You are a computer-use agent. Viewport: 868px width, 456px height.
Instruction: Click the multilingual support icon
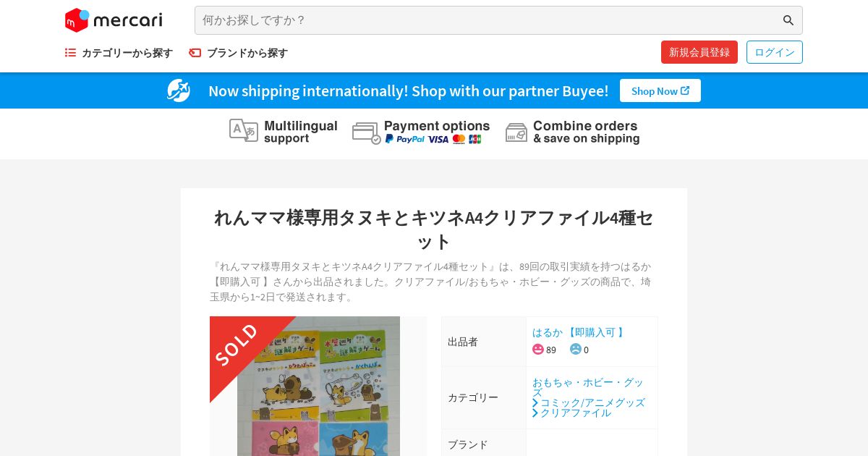click(243, 130)
